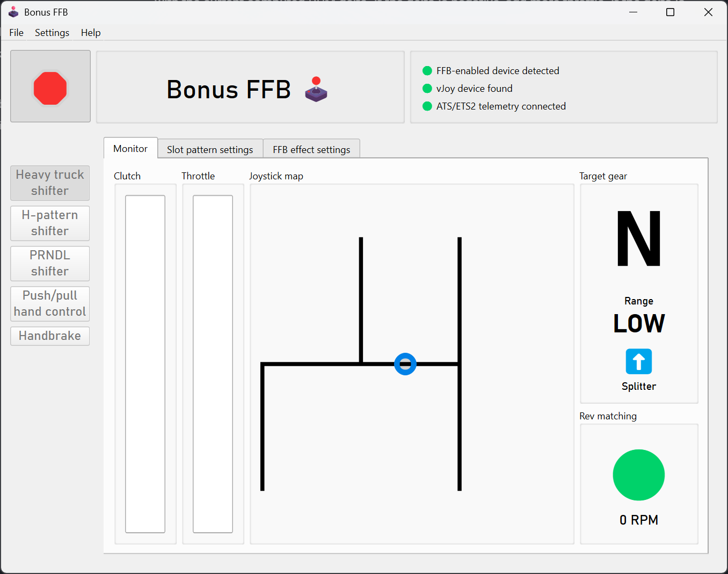
Task: Click the joystick logo next to Bonus FFB
Action: [x=316, y=89]
